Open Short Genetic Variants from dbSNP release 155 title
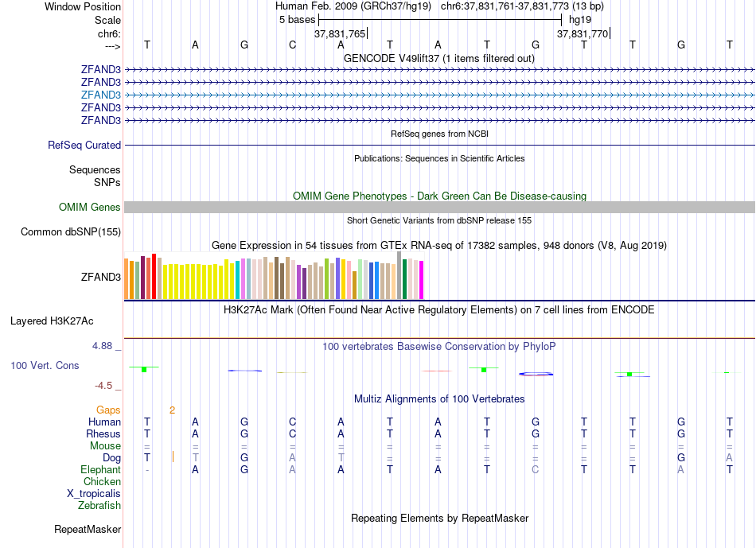The width and height of the screenshot is (756, 548). coord(439,220)
